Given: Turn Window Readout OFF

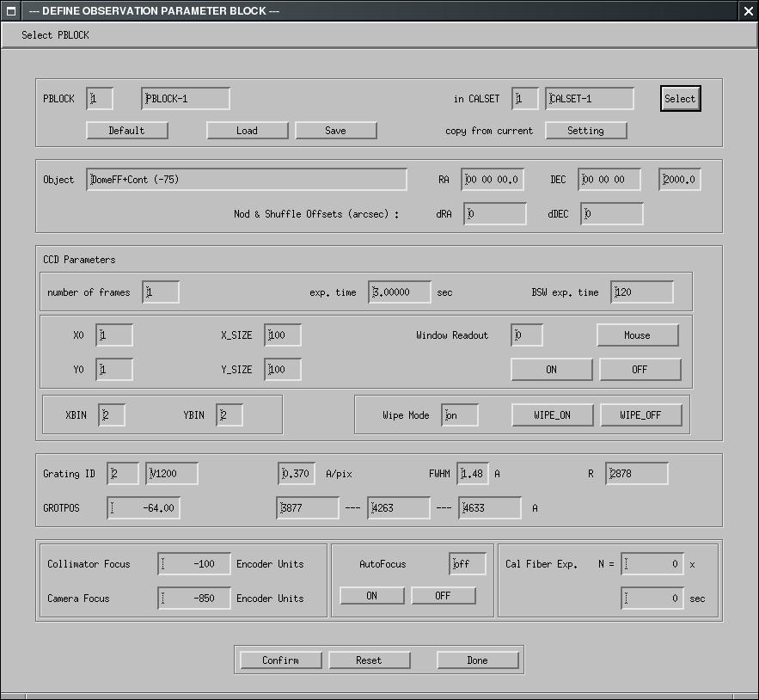Looking at the screenshot, I should pos(640,370).
